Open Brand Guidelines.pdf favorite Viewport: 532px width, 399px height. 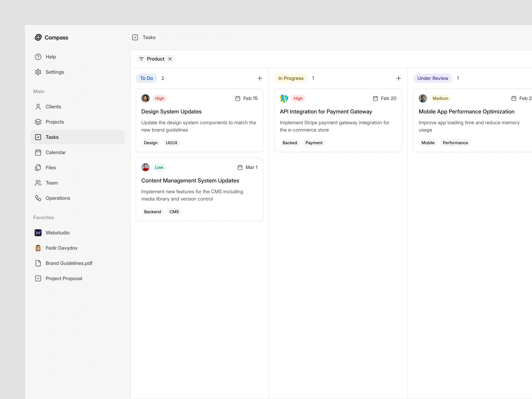(x=69, y=263)
